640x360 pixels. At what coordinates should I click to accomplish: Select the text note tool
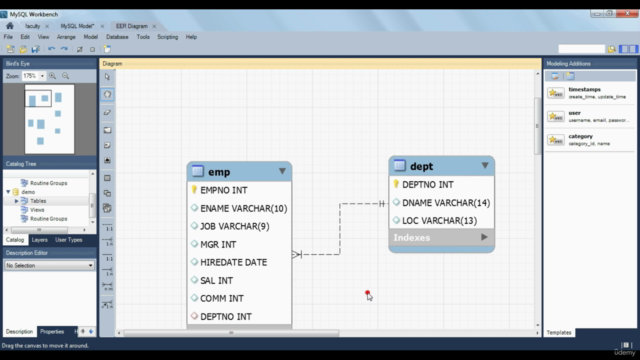[107, 145]
